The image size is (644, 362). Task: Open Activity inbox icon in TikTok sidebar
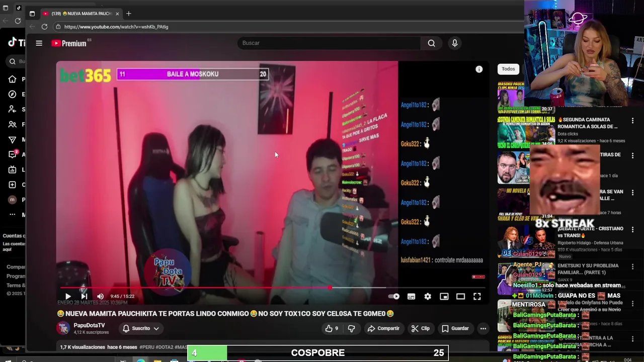tap(12, 154)
